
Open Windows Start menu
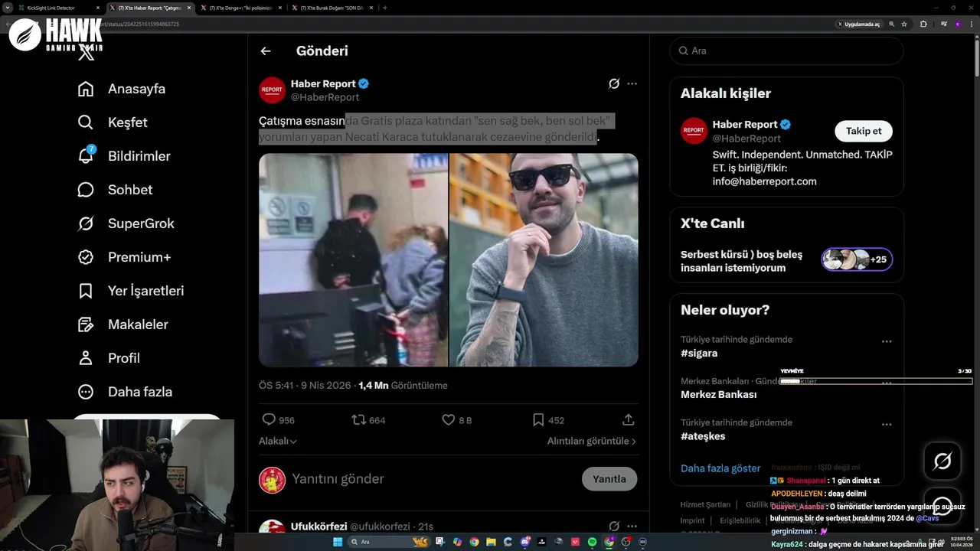338,542
